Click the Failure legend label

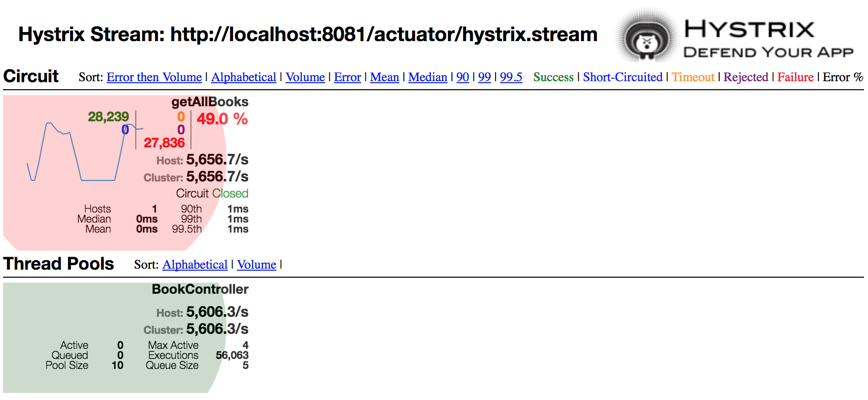pyautogui.click(x=795, y=77)
